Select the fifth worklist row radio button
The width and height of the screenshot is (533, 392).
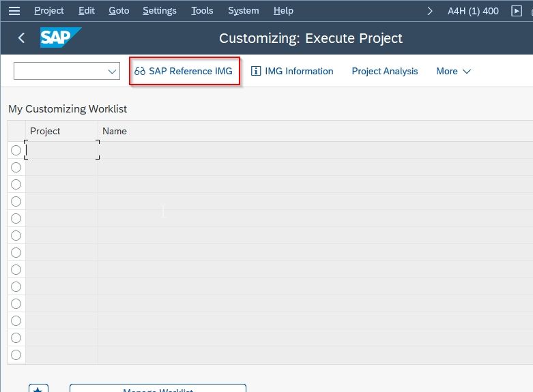16,218
